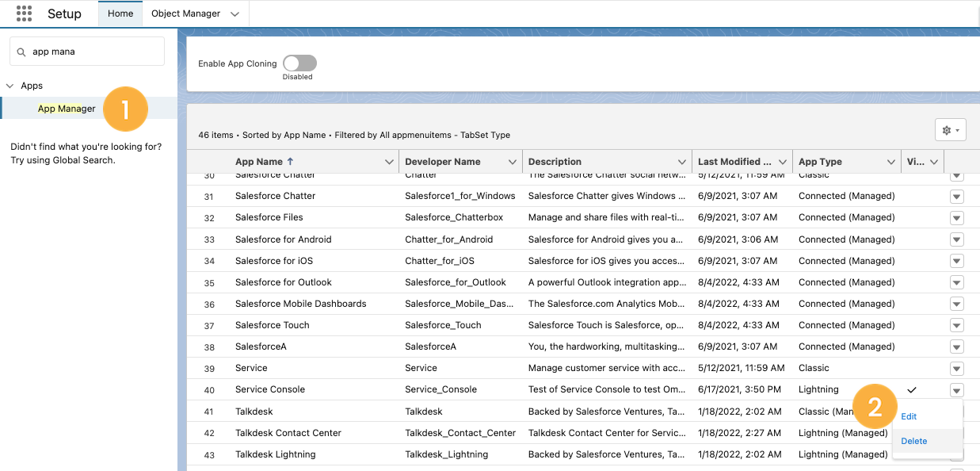Open row actions for Salesforce for Outlook
This screenshot has width=980, height=471.
[957, 282]
